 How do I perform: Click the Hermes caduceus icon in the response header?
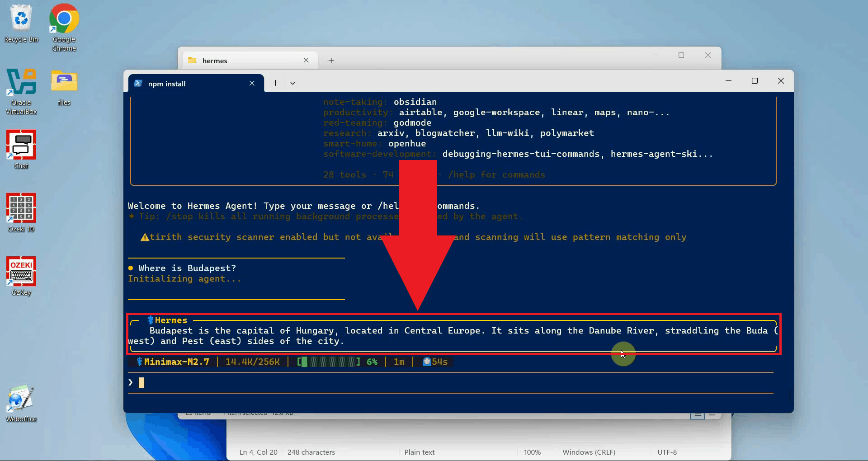[151, 320]
